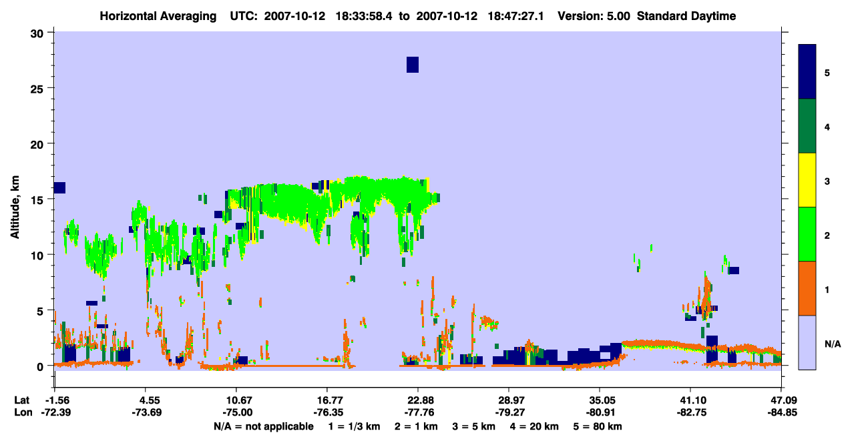This screenshot has height=445, width=868.
Task: Click the yellow legend swatch labeled 3
Action: click(807, 180)
